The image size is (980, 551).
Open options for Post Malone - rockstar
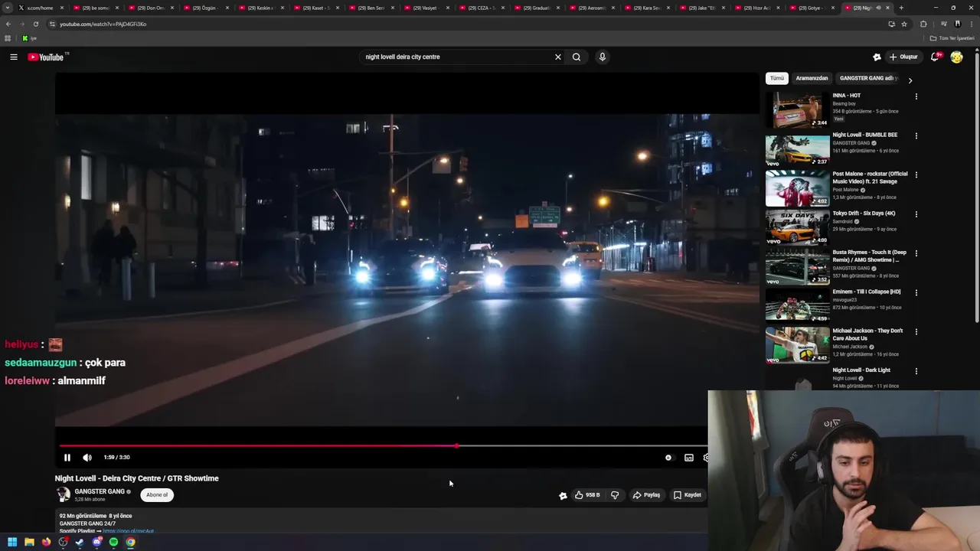coord(916,174)
